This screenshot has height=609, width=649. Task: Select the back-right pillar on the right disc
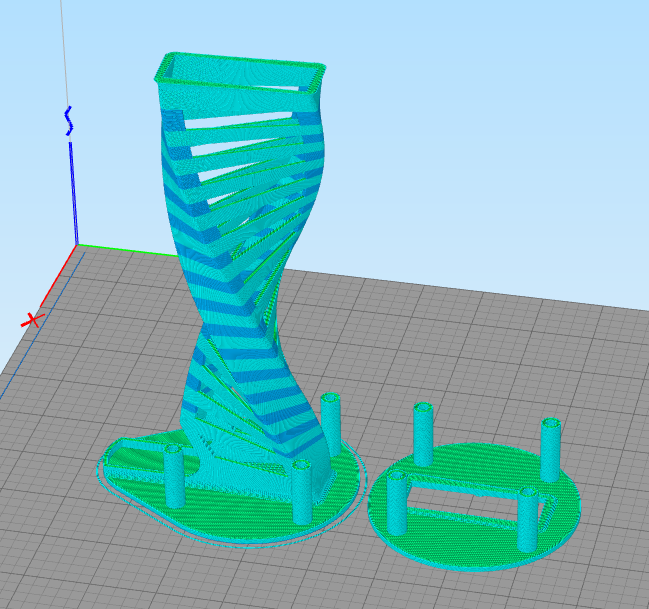(x=551, y=448)
